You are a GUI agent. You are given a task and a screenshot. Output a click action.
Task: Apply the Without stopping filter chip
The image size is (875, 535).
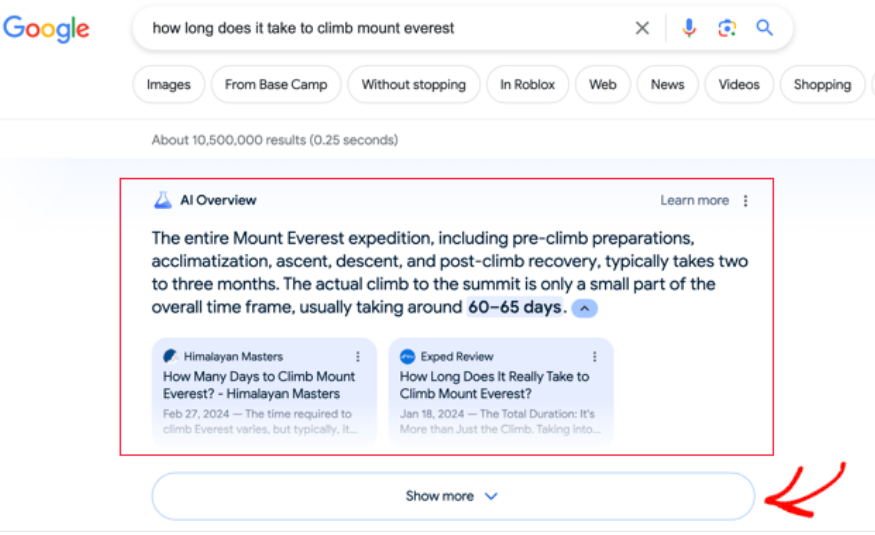click(413, 85)
